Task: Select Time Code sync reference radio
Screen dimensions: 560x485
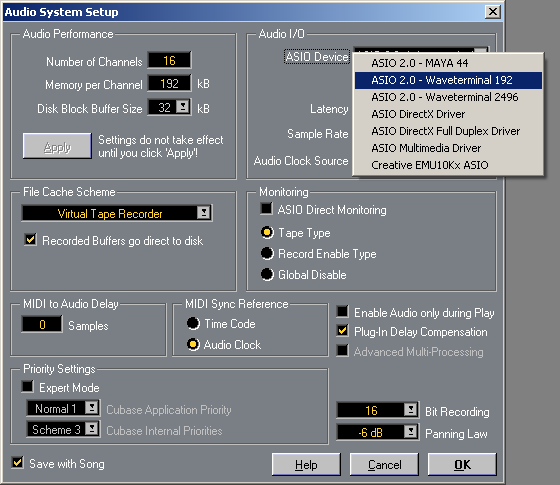Action: (x=193, y=323)
